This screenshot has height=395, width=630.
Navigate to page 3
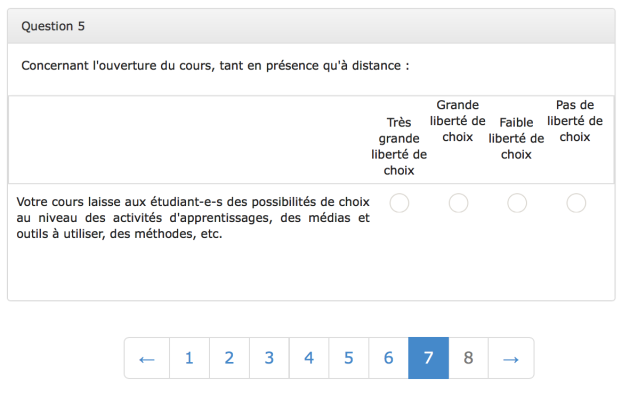click(269, 358)
